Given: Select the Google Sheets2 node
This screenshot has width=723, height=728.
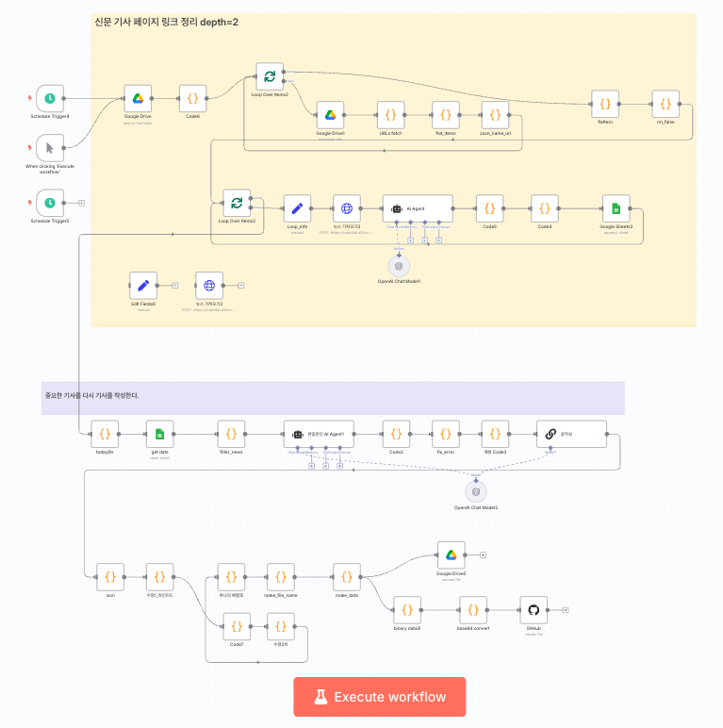Looking at the screenshot, I should tap(616, 208).
